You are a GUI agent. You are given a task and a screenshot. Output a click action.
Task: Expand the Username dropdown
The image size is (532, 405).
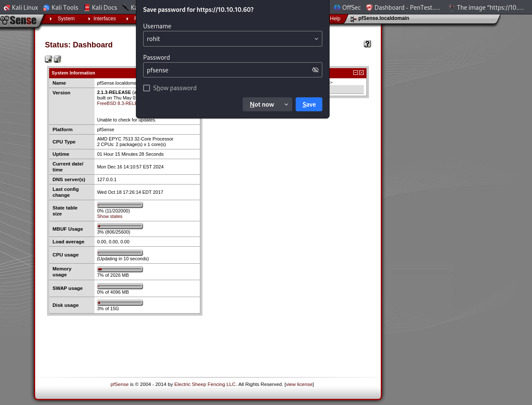(x=316, y=39)
